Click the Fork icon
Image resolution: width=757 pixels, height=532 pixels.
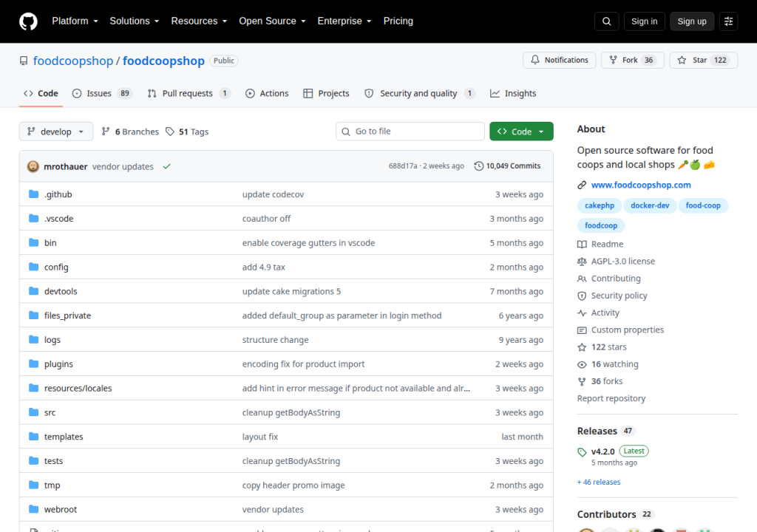point(613,60)
